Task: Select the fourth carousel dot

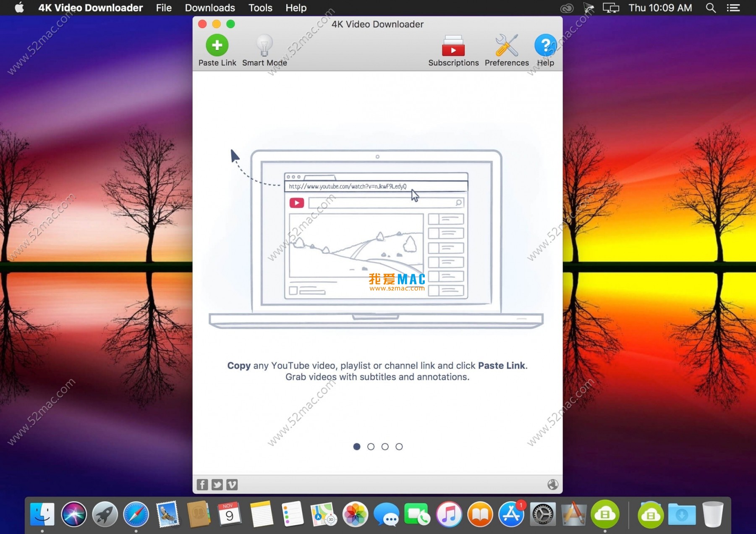Action: coord(399,447)
